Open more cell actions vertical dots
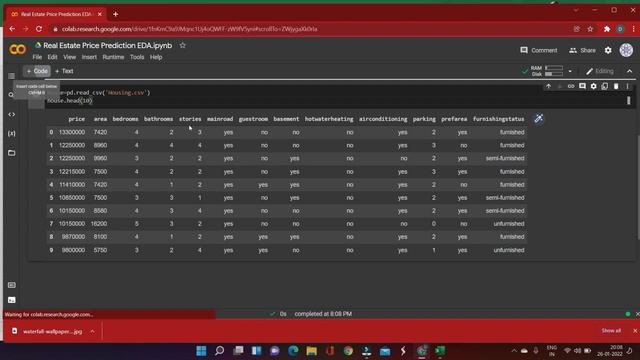 [x=627, y=86]
